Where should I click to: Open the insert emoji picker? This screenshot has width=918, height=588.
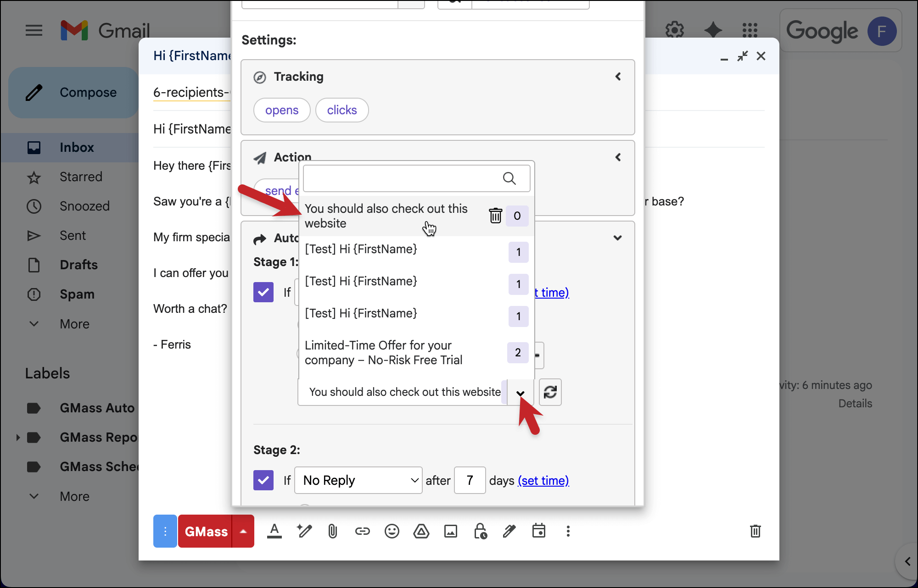tap(392, 531)
